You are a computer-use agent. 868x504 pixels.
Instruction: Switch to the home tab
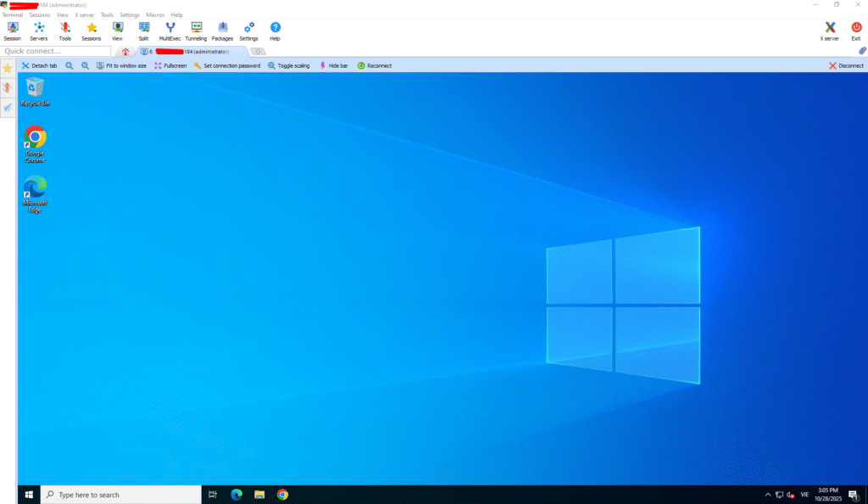[125, 52]
